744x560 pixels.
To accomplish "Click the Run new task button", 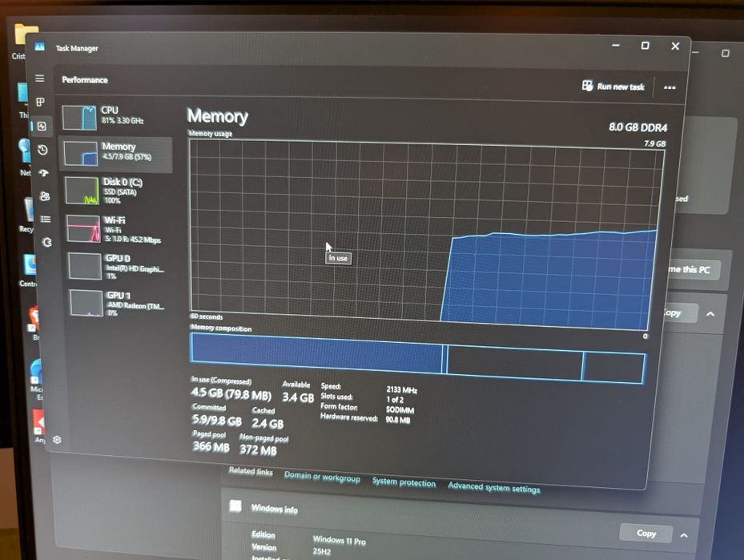I will 613,87.
